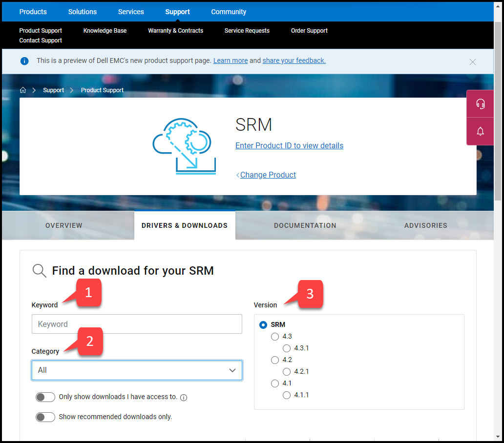Toggle Show recommended downloads only
Image resolution: width=504 pixels, height=443 pixels.
point(45,417)
